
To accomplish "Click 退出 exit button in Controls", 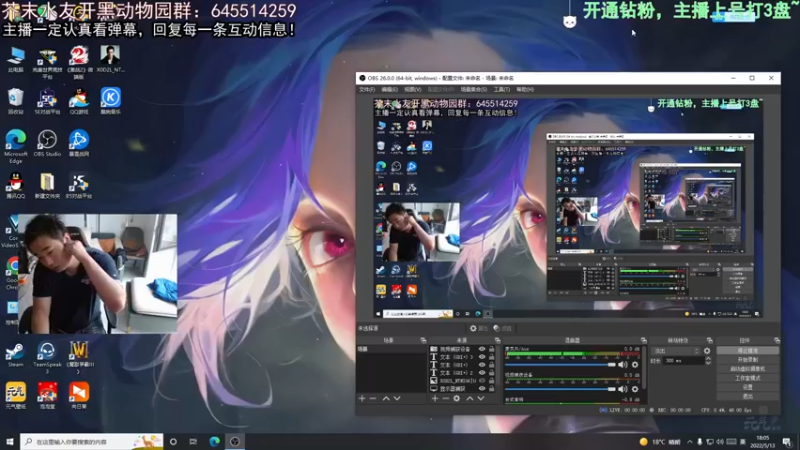I will click(x=747, y=396).
